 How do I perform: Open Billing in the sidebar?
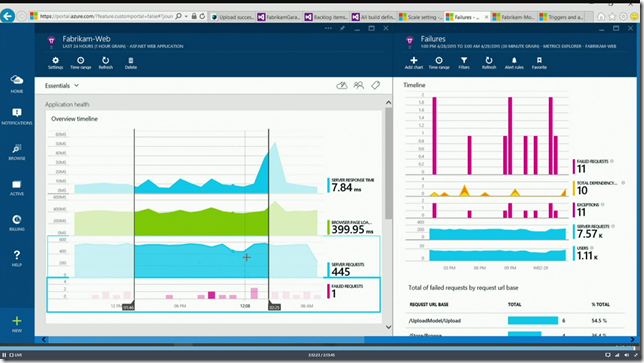[17, 223]
